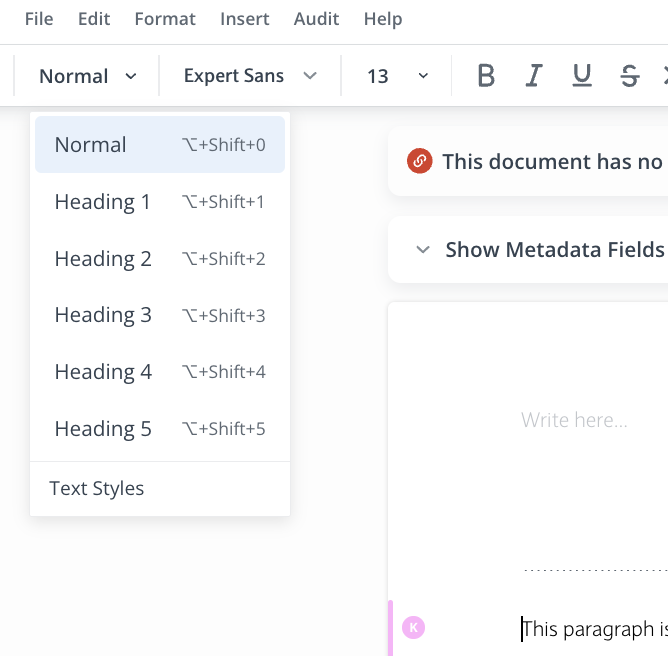Open the Help menu
The height and width of the screenshot is (656, 668).
(x=383, y=19)
